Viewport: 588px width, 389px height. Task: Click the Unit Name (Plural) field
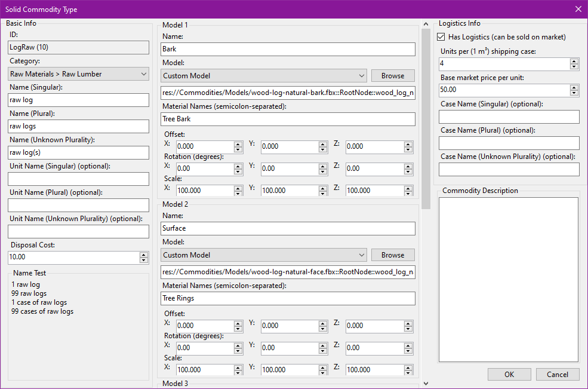click(x=78, y=205)
